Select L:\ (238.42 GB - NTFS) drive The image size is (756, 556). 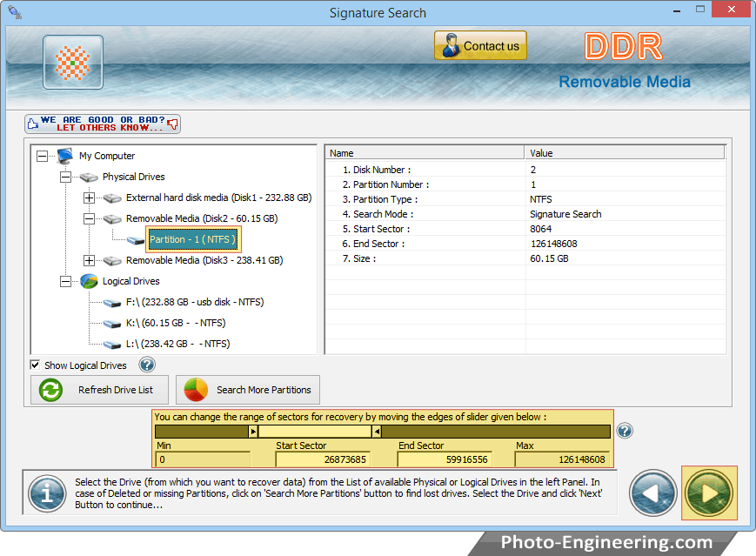[178, 344]
